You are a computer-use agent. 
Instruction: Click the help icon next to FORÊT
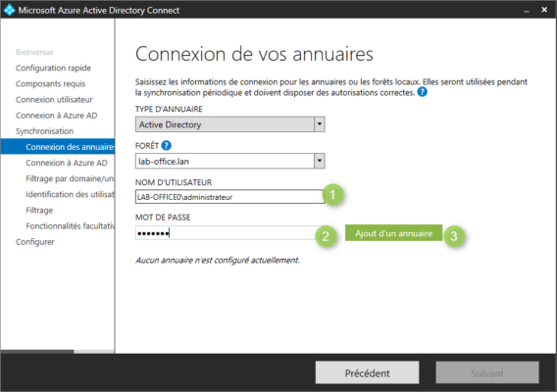[x=167, y=146]
